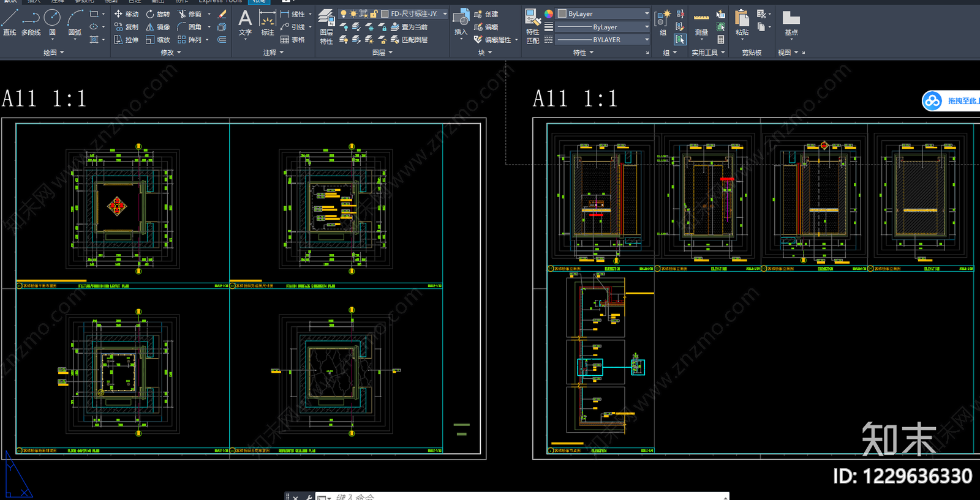
Task: Toggle freeze sun icon for current layer
Action: click(x=353, y=13)
